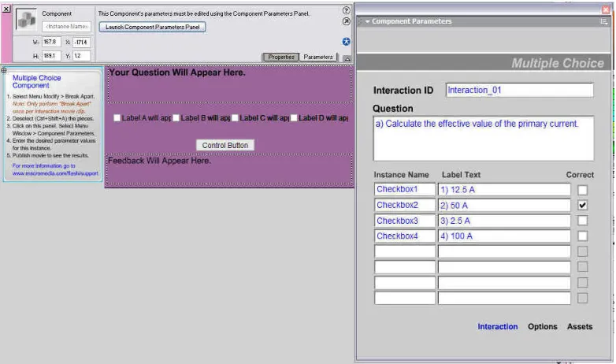Click the Checkbox1 instance name field

[405, 189]
